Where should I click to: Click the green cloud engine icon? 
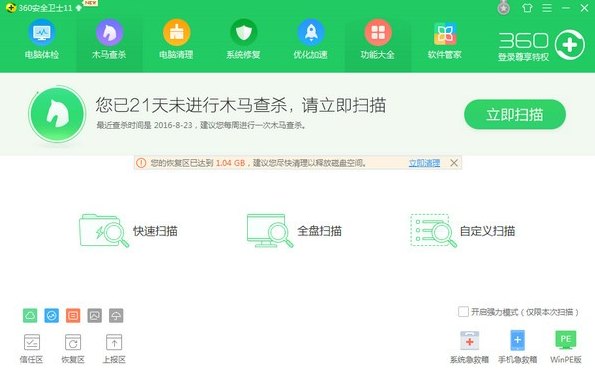(x=30, y=315)
